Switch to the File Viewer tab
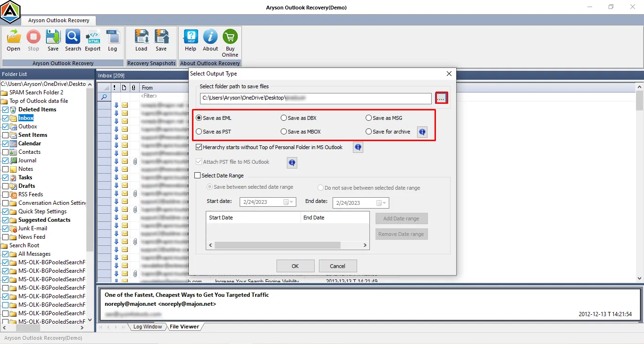 click(184, 327)
